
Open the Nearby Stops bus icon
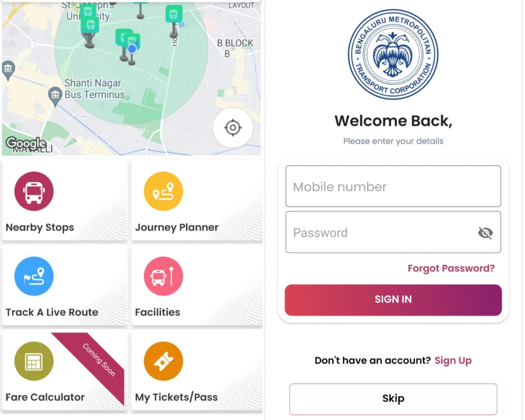coord(34,191)
